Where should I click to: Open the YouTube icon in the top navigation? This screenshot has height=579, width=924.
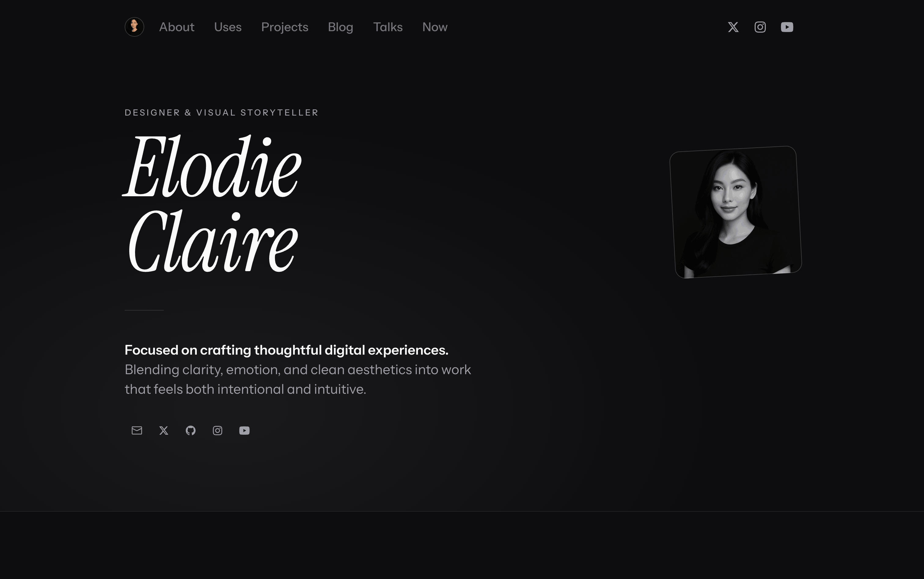pos(787,27)
